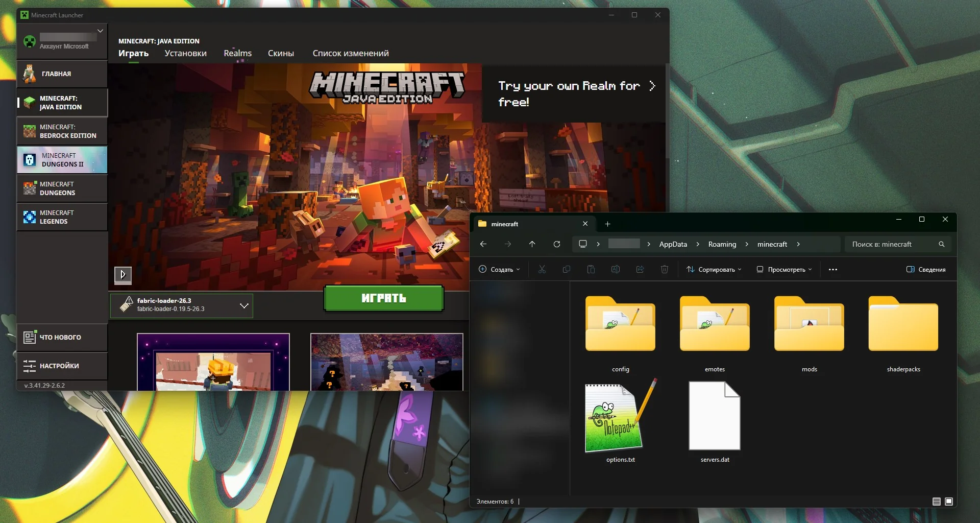
Task: Open НАСТРОЙКИ launcher settings
Action: [x=62, y=366]
